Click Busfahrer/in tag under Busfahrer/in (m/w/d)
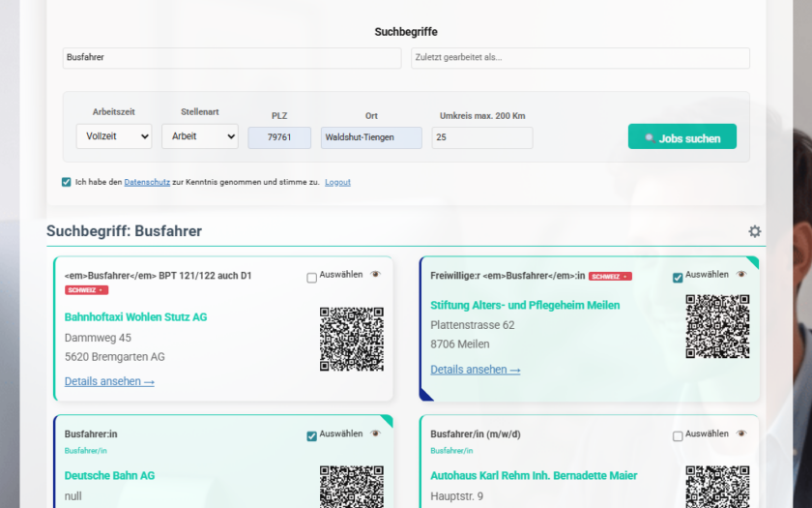Viewport: 812px width, 508px height. pyautogui.click(x=451, y=451)
